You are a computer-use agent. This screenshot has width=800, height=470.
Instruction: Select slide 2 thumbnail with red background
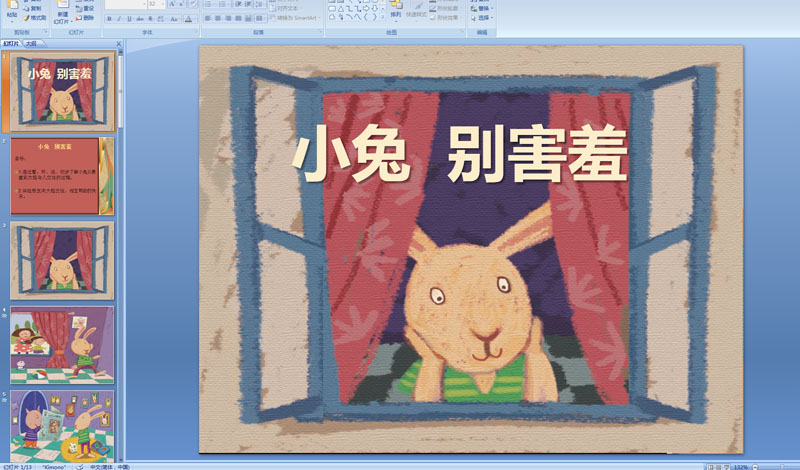[62, 176]
